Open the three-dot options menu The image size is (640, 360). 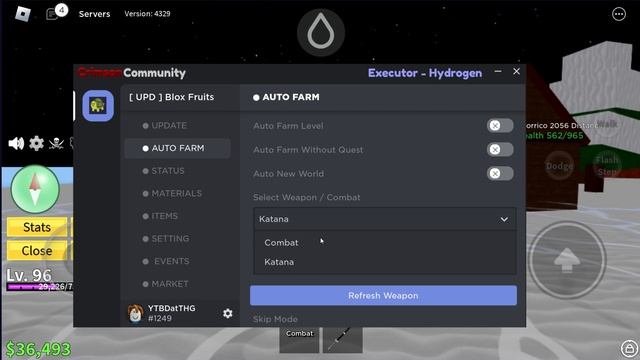619,14
